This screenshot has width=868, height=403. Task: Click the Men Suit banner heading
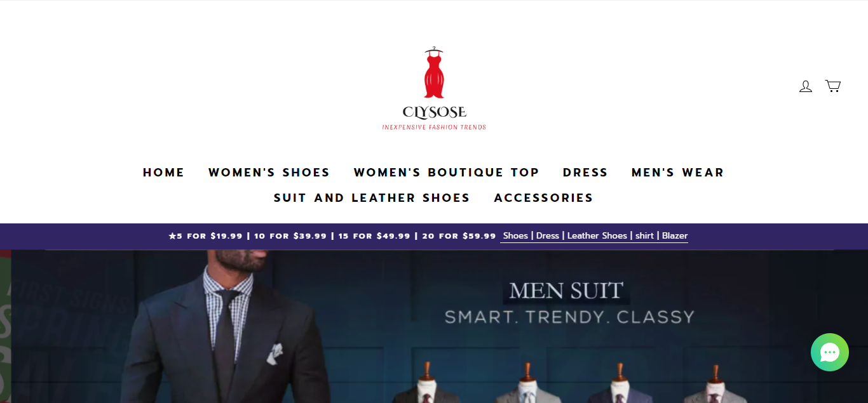pos(566,291)
